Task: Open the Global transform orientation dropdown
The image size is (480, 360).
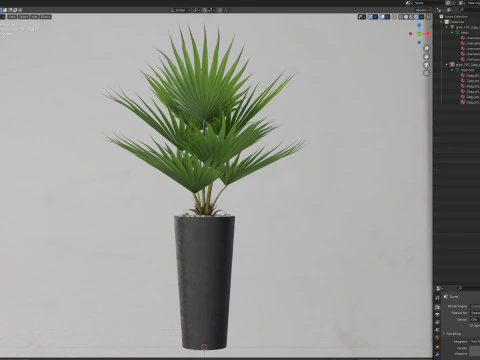Action: tap(180, 10)
